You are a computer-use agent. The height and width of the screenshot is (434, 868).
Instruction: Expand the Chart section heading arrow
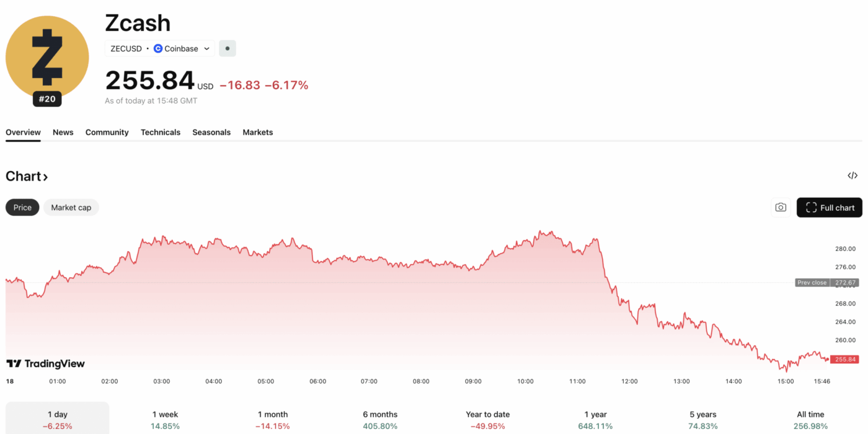coord(45,177)
